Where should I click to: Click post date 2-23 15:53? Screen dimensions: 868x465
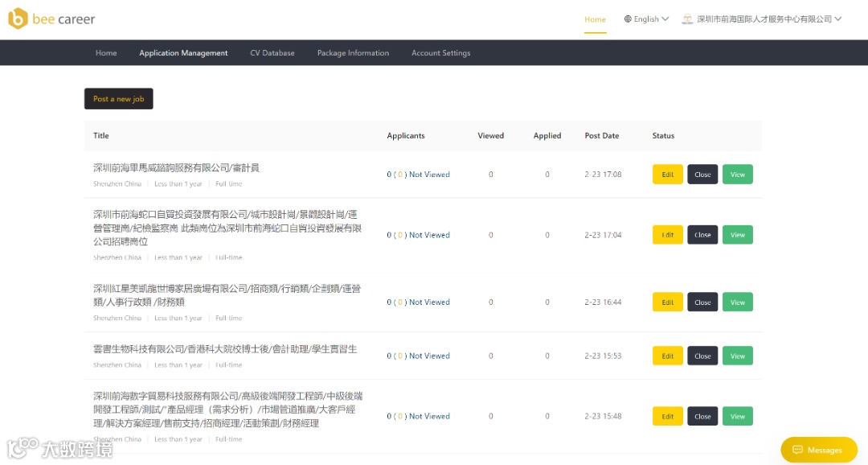coord(603,356)
